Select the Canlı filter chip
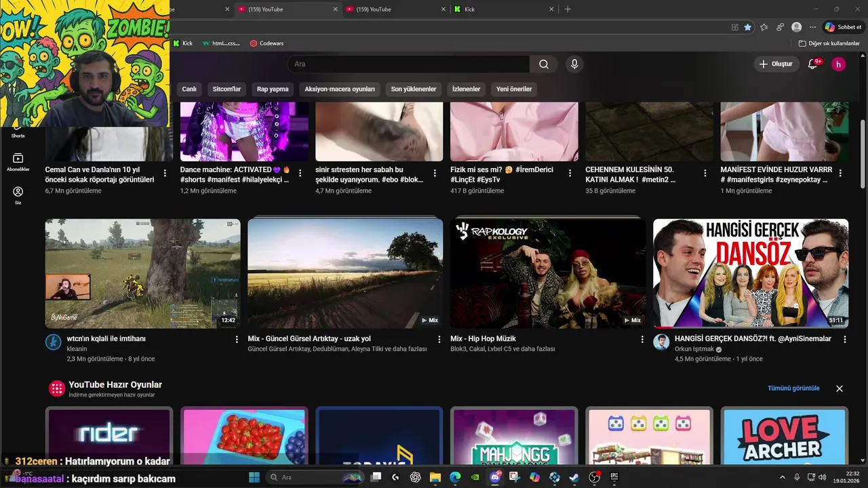This screenshot has width=868, height=488. coord(189,89)
